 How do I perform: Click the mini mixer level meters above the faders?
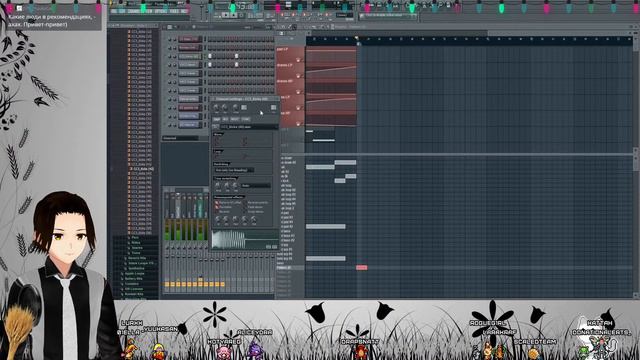pyautogui.click(x=186, y=229)
